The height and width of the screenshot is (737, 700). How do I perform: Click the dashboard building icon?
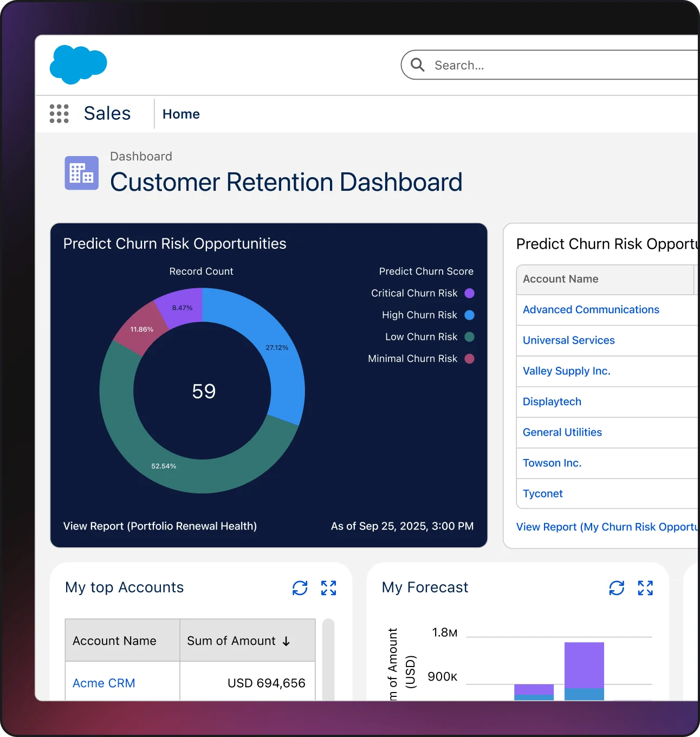coord(82,173)
